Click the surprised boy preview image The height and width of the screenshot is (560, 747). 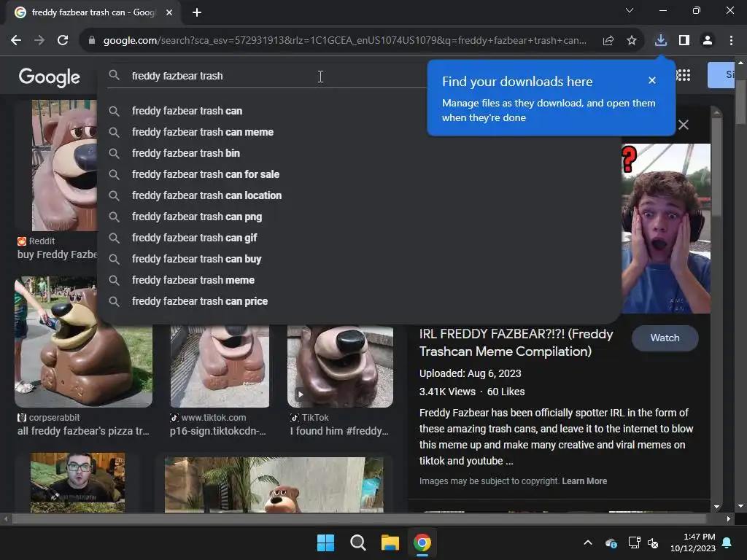click(x=666, y=228)
